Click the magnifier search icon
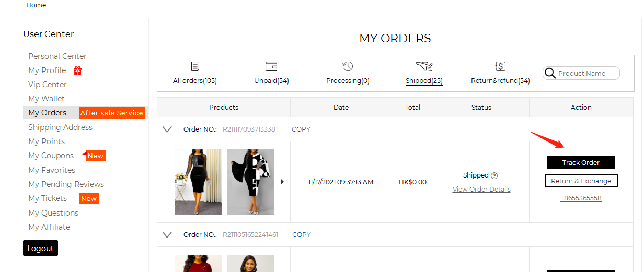 tap(550, 73)
